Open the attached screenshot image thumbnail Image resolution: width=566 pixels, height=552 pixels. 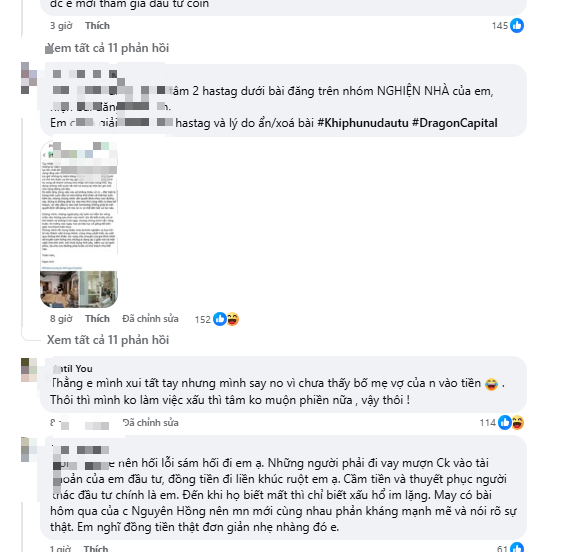79,224
